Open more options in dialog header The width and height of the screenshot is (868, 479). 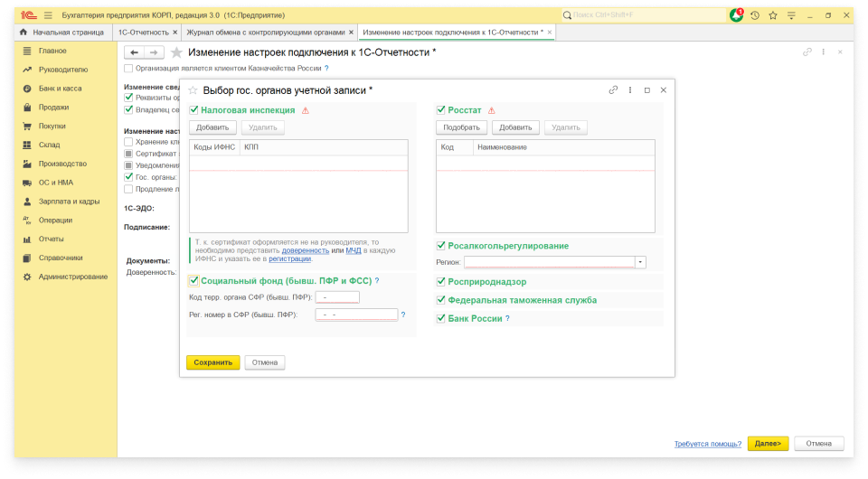pos(630,90)
